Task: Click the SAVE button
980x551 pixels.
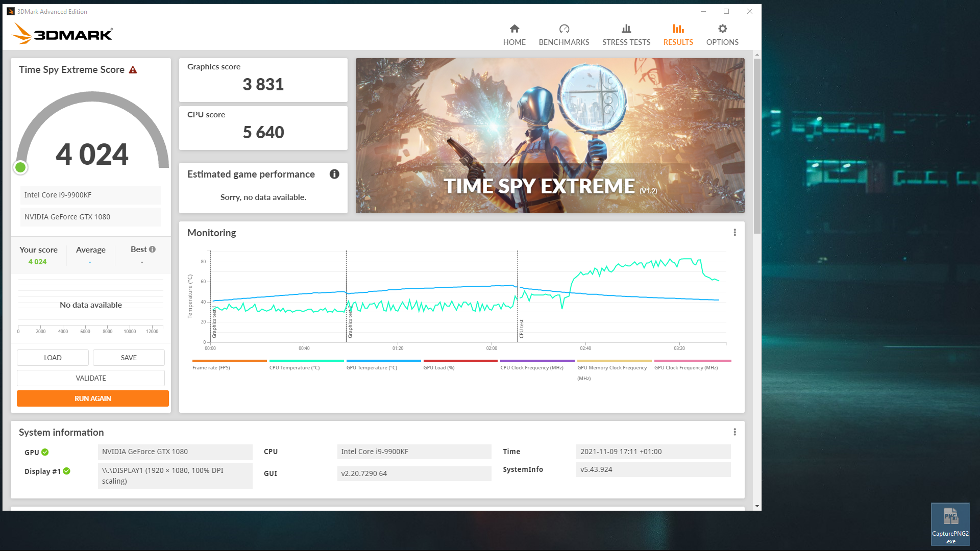Action: pos(129,358)
